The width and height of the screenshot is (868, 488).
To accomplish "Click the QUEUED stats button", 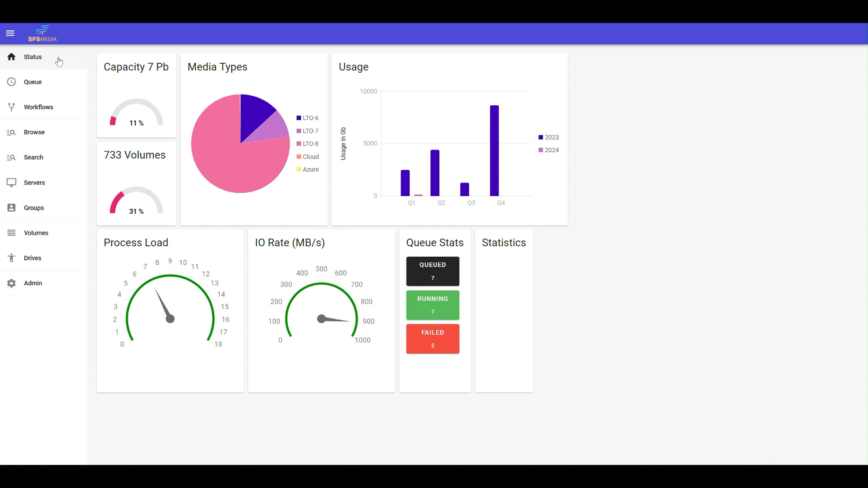I will 433,271.
